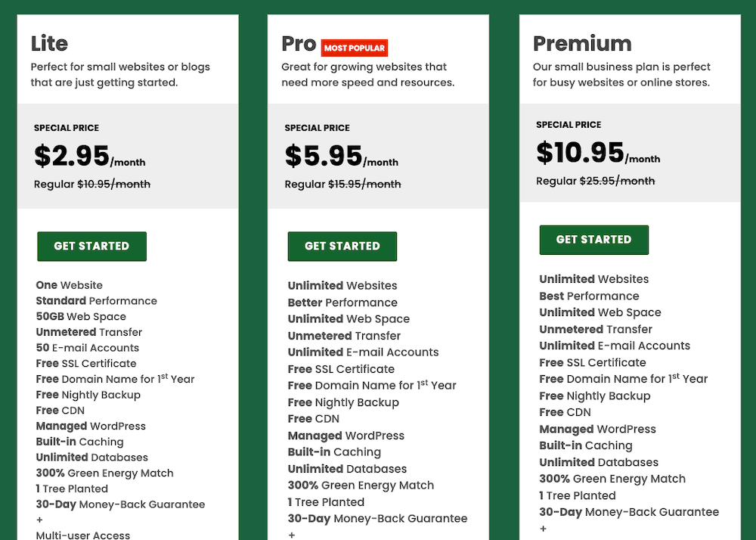Click Unlimited Websites in Premium column

pyautogui.click(x=593, y=279)
